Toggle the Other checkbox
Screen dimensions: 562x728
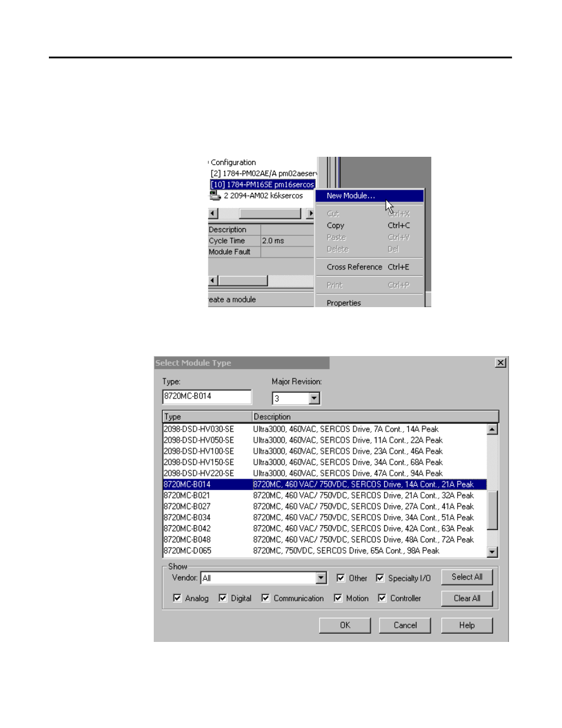(x=340, y=578)
